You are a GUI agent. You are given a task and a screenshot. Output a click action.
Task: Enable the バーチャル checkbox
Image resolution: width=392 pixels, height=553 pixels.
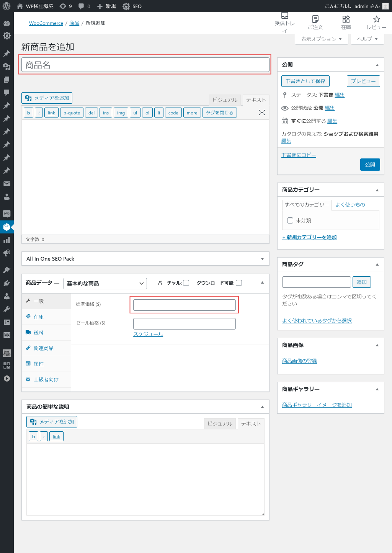tap(186, 283)
